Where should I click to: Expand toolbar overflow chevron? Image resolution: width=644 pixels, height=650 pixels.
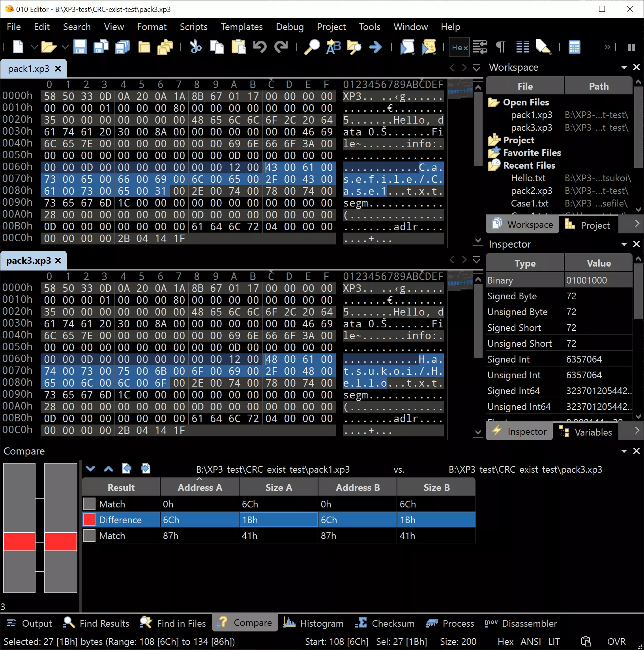point(607,47)
